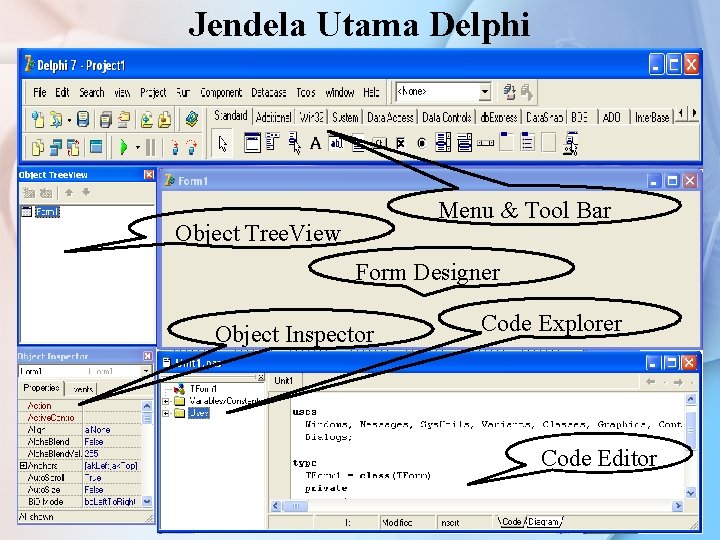The height and width of the screenshot is (540, 720).
Task: Open the Project menu
Action: click(x=153, y=93)
